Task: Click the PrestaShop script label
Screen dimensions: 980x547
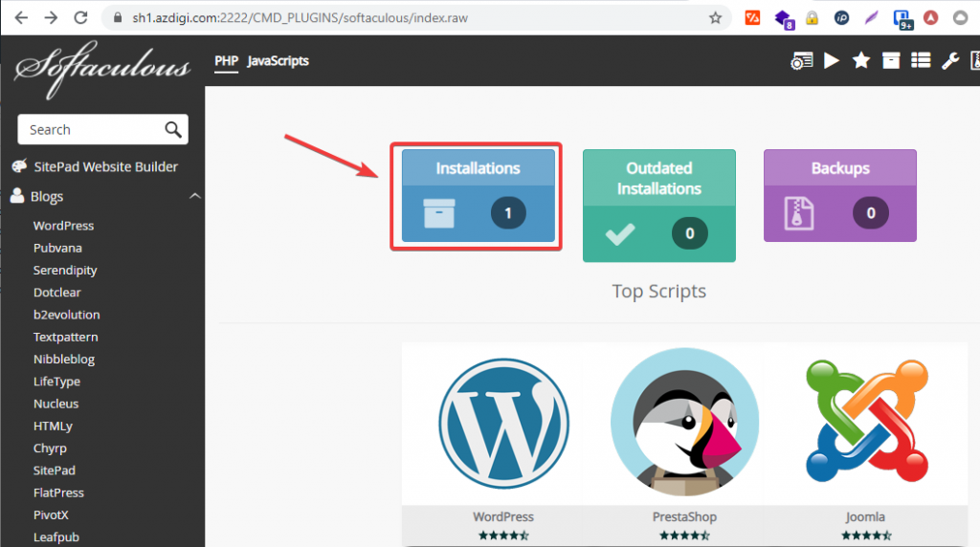Action: pos(684,517)
